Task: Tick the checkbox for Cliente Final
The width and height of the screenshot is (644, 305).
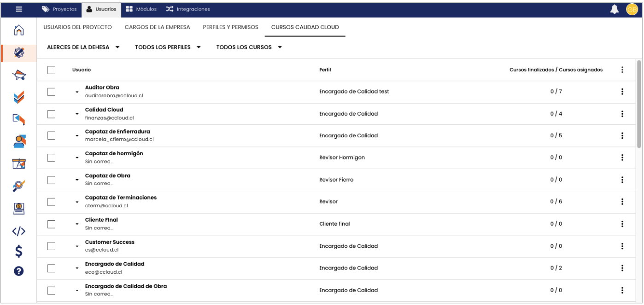Action: [x=51, y=224]
